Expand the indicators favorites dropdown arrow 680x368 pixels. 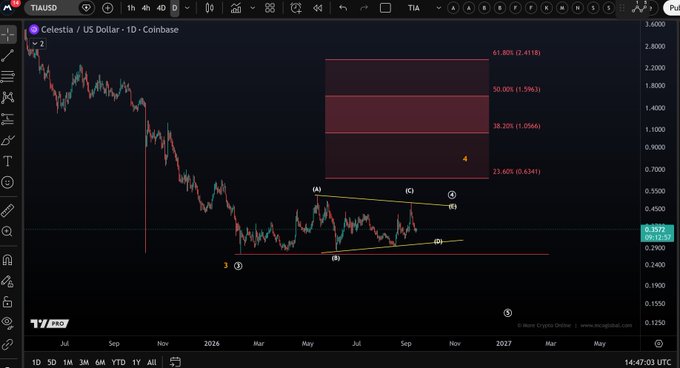pos(252,8)
